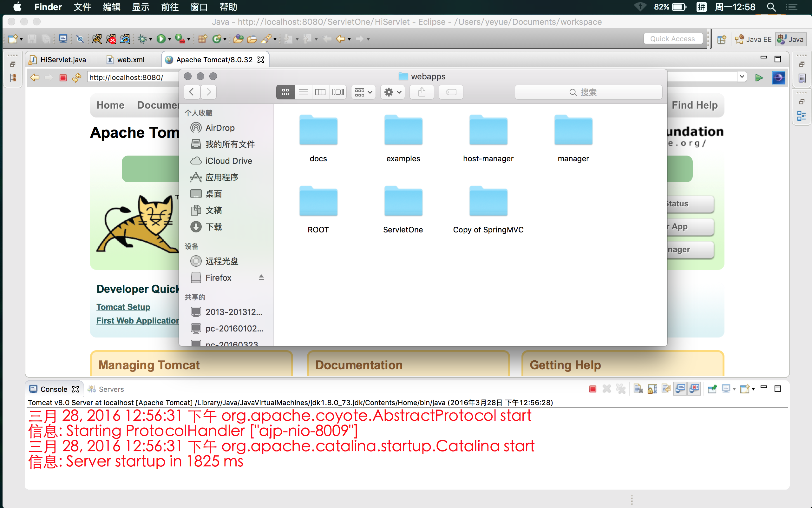This screenshot has height=508, width=812.
Task: Click the New Java Class green C icon
Action: tap(217, 39)
